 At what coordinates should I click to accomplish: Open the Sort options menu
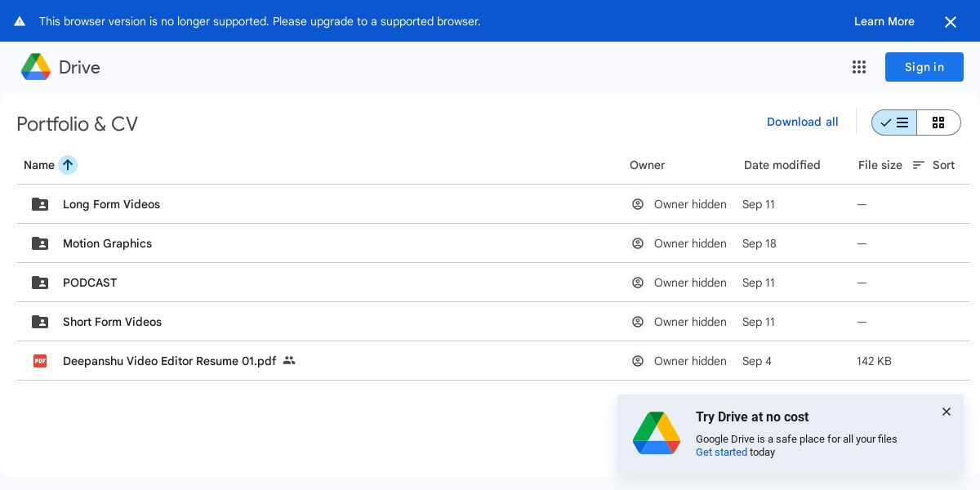click(x=933, y=165)
